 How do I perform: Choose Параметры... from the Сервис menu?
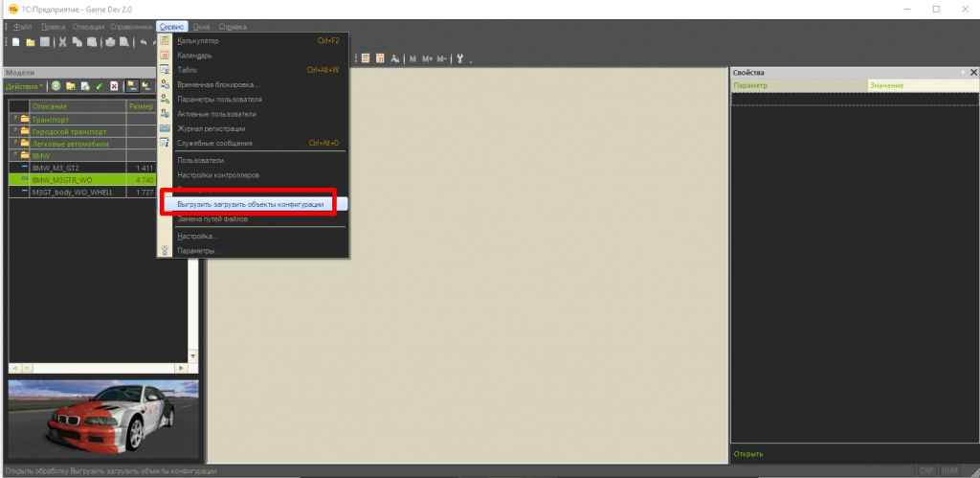[253, 251]
